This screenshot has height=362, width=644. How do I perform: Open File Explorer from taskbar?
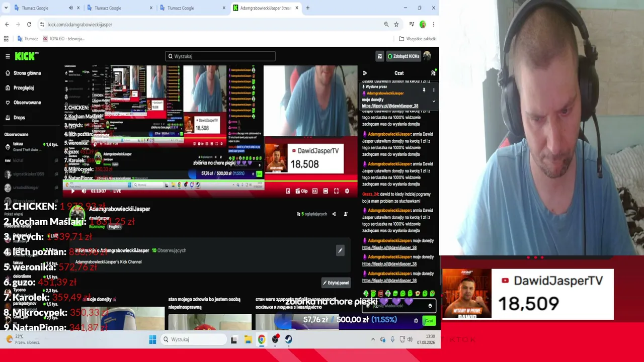point(248,340)
